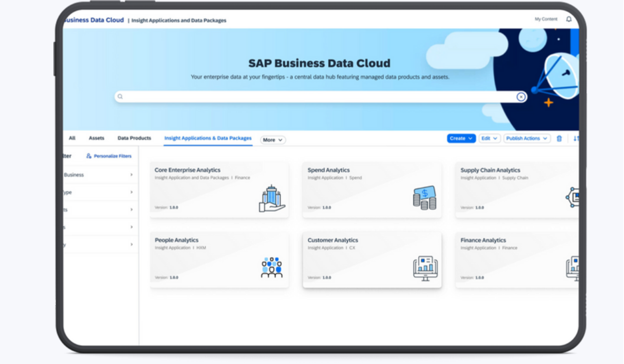
Task: Expand the fourth filter row chevron
Action: [131, 227]
